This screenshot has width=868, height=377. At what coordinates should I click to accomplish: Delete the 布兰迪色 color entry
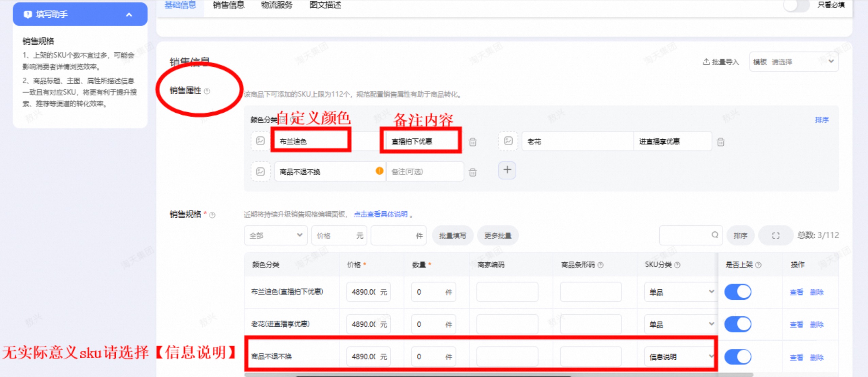[x=472, y=142]
